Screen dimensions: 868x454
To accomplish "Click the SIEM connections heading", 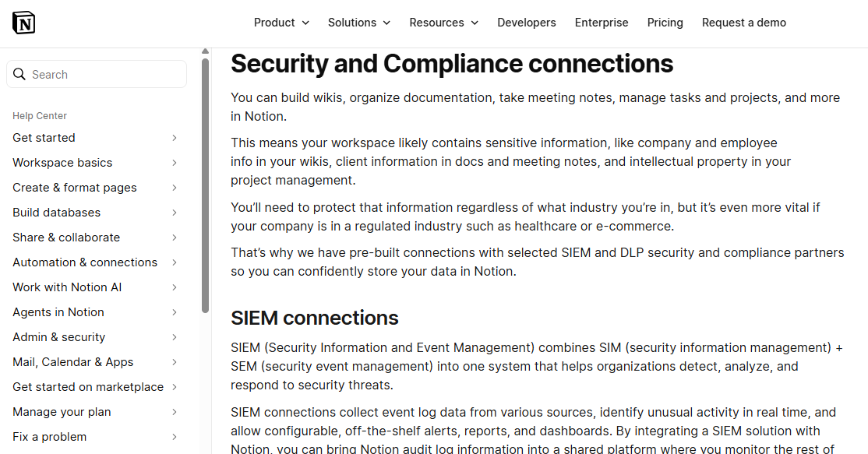I will [x=315, y=318].
